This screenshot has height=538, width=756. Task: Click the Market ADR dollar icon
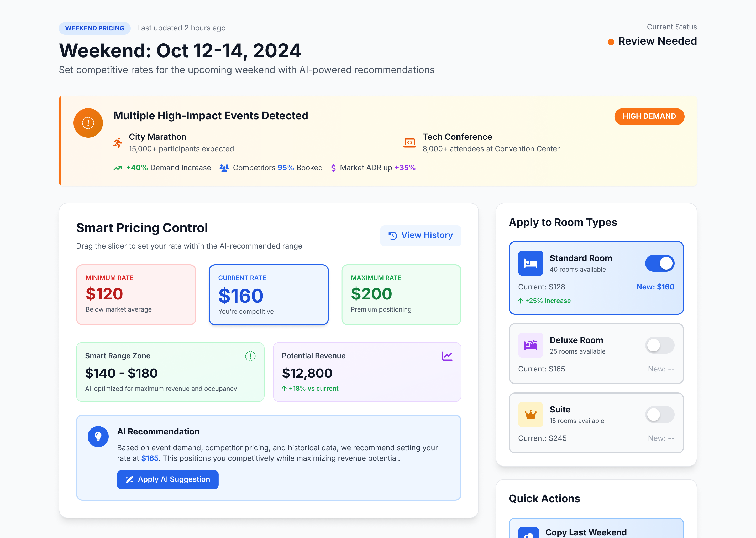tap(333, 168)
